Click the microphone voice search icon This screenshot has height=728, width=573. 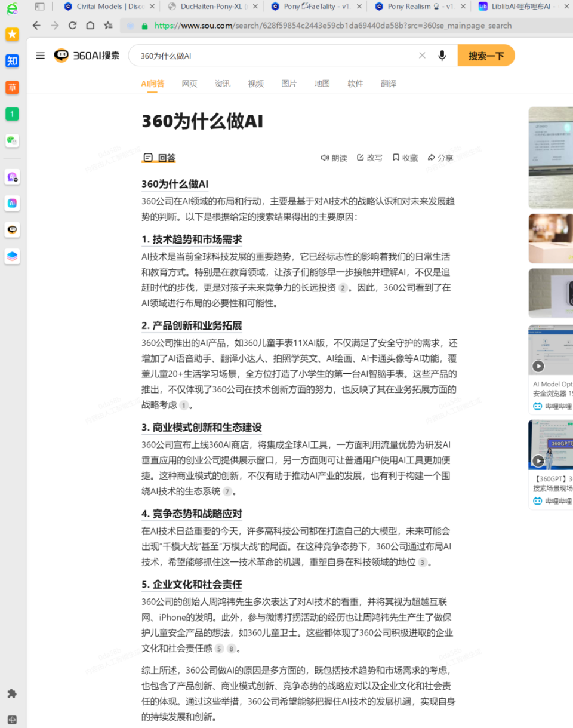coord(442,56)
